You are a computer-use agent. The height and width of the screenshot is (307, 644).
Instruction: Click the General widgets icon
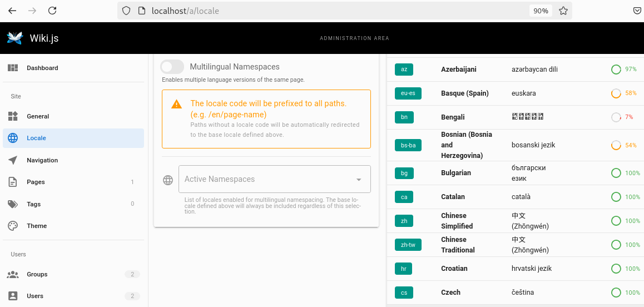[13, 116]
